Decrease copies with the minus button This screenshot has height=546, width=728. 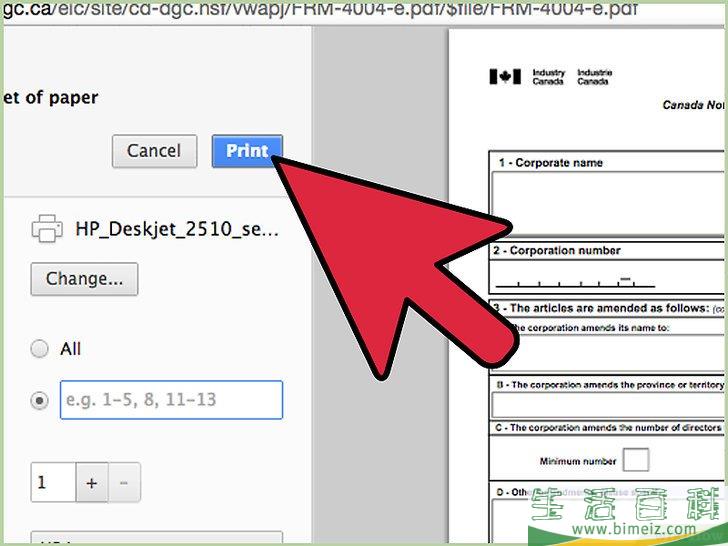coord(124,482)
